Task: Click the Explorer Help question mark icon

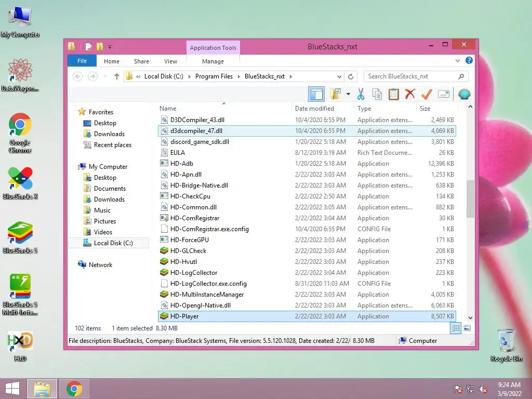Action: [469, 60]
